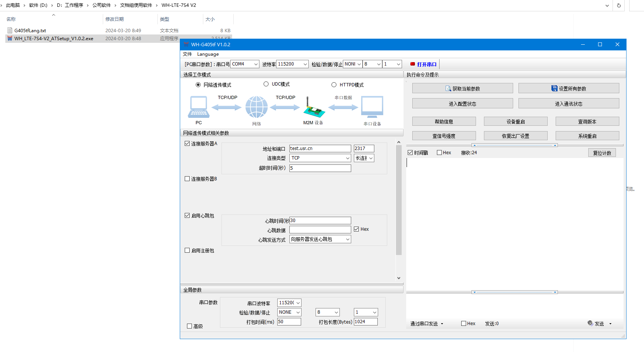Click the serial device monitor icon
Viewport: 644px width, 352px height.
coord(372,107)
